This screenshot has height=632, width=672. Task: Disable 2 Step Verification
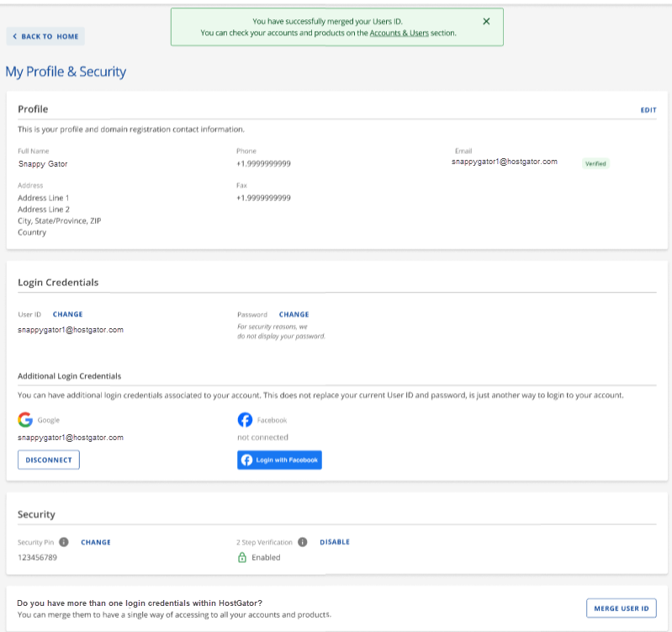pos(335,542)
